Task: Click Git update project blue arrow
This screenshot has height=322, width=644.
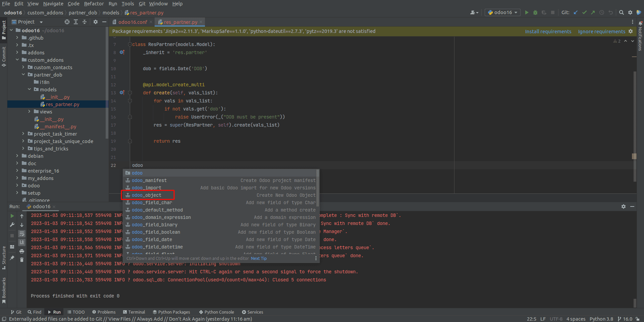Action: [x=576, y=12]
